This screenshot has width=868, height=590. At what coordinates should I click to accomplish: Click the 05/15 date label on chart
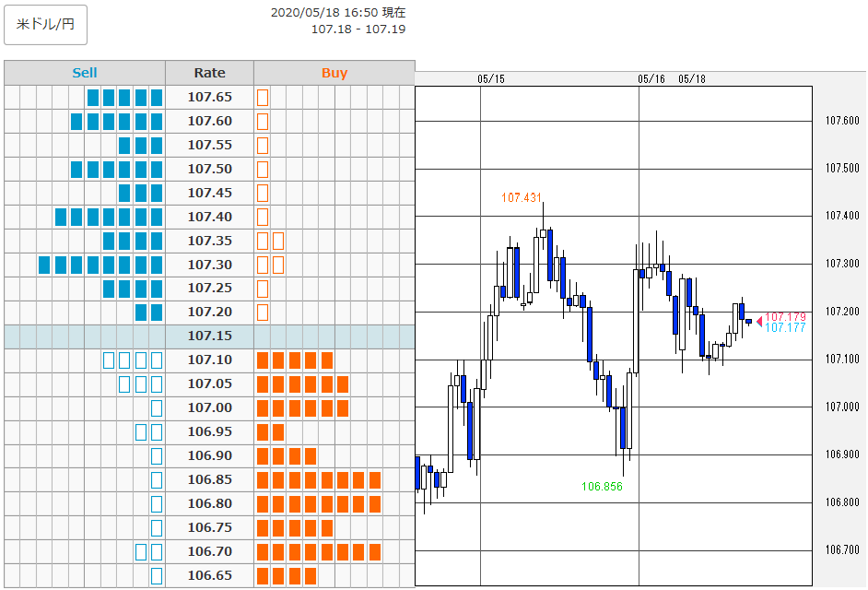click(491, 79)
